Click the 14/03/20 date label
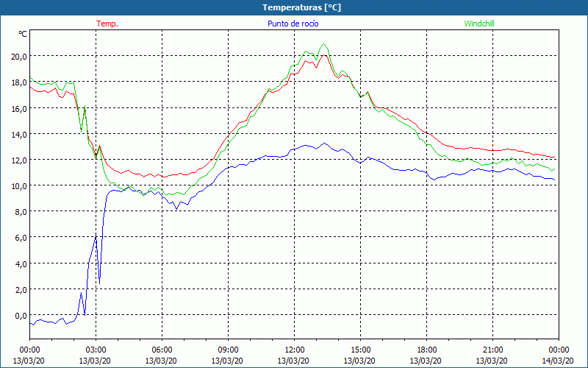The height and width of the screenshot is (368, 588). (558, 361)
